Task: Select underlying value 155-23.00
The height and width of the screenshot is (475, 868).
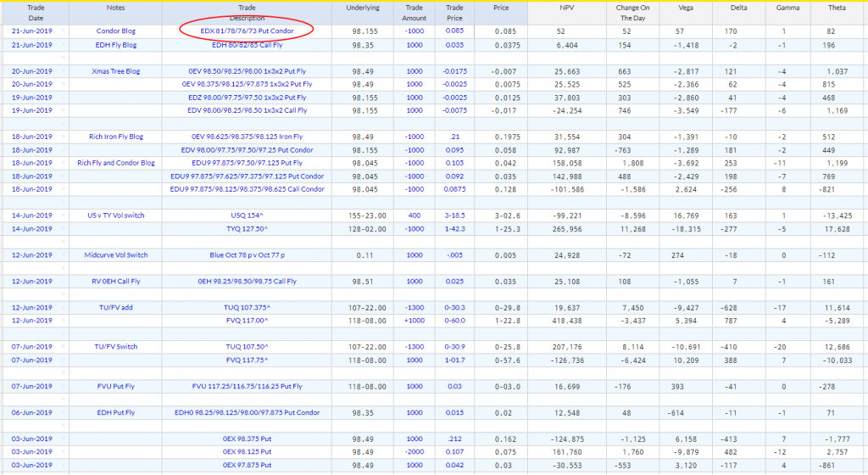Action: 367,216
